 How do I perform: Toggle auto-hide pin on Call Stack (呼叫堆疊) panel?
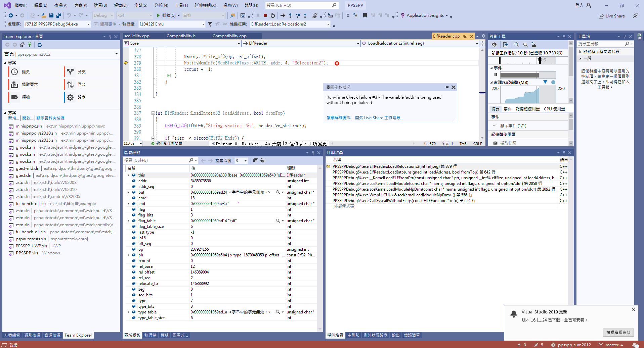[564, 153]
